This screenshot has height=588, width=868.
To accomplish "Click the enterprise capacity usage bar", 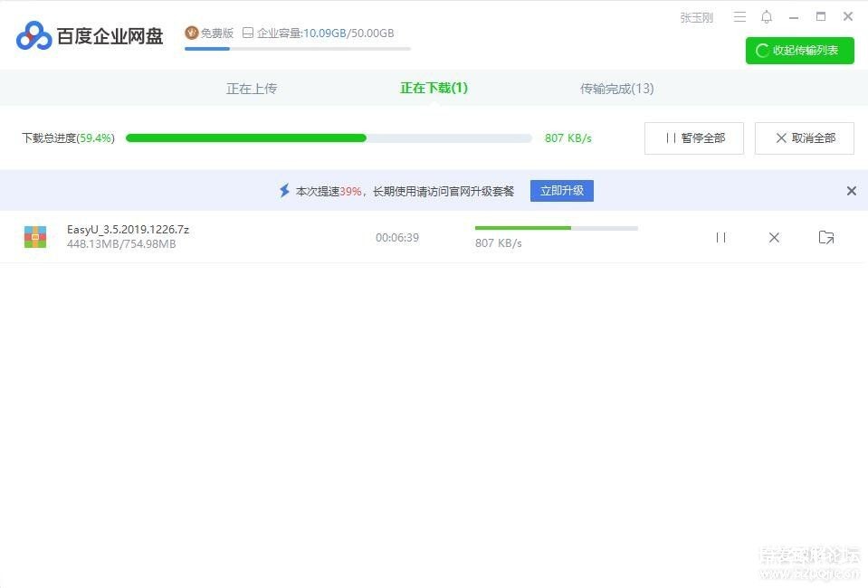I will pos(298,49).
